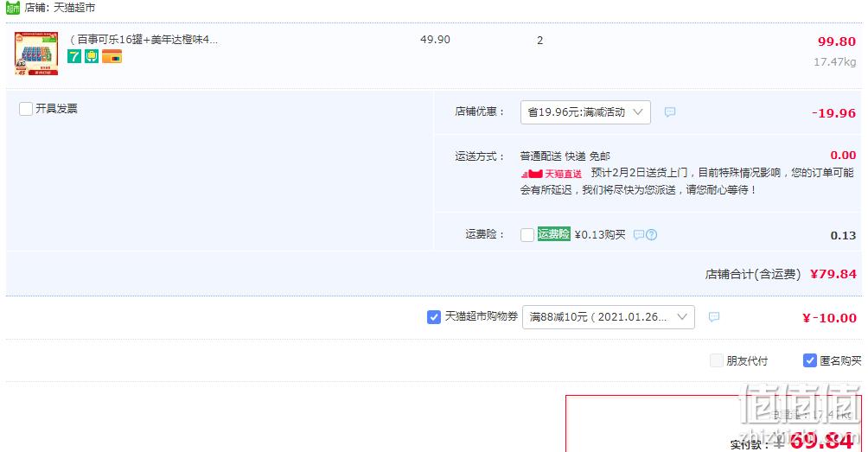Click the unit price 49.90
The image size is (868, 452).
click(x=435, y=40)
